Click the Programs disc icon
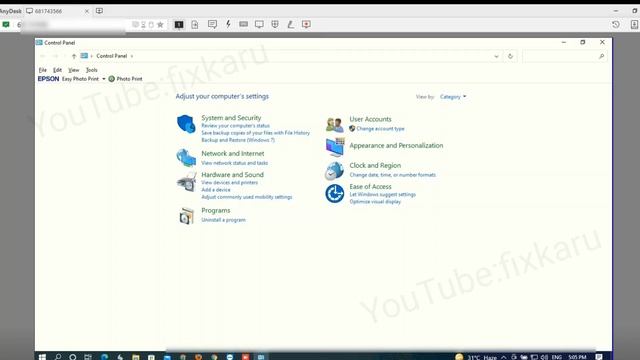Image resolution: width=640 pixels, height=360 pixels. pos(186,216)
